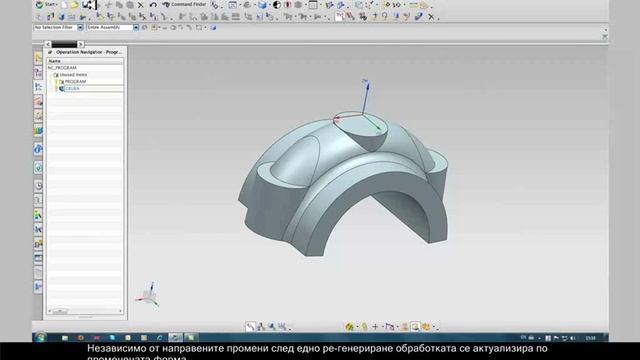Click the Open file folder icon
This screenshot has height=360, width=640.
[74, 5]
